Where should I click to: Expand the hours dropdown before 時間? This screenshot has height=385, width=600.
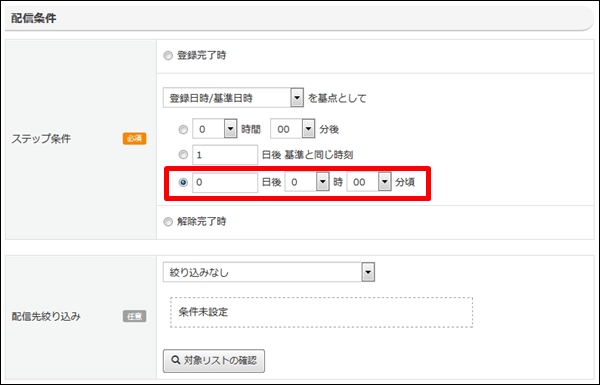215,129
